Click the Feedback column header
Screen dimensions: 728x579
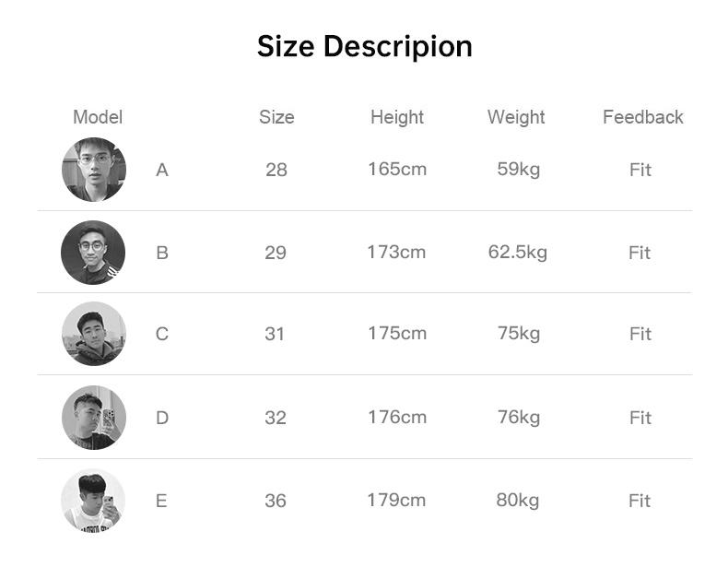pyautogui.click(x=642, y=117)
